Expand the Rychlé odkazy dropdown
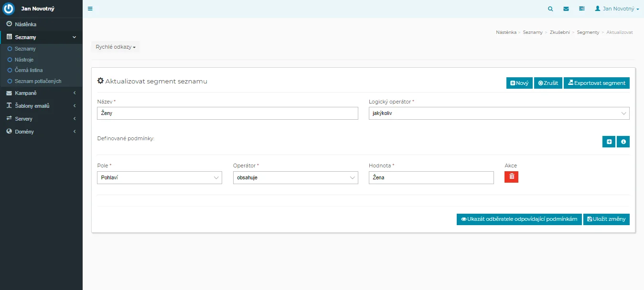Viewport: 644px width, 290px height. pos(116,47)
